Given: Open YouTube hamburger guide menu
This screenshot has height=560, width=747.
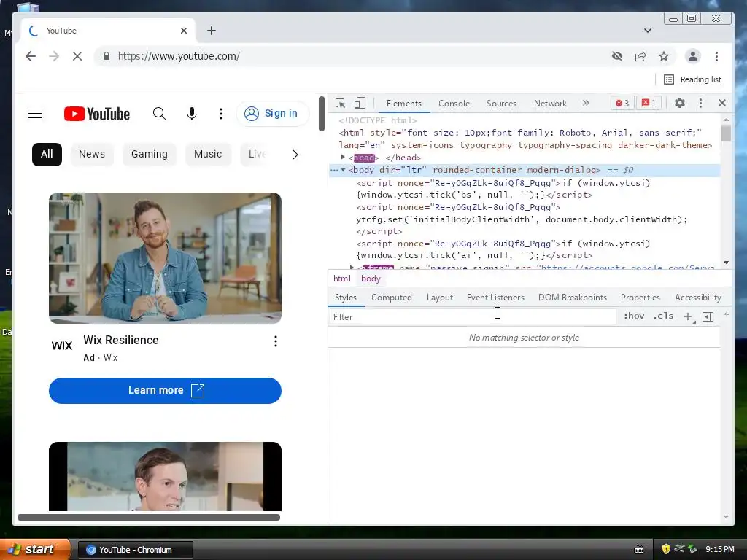Looking at the screenshot, I should [x=35, y=113].
